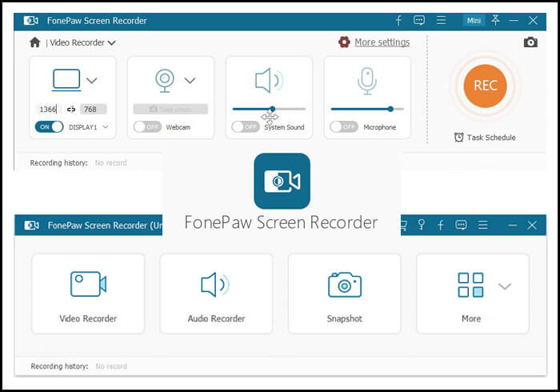Open hamburger menu in lower window
The height and width of the screenshot is (392, 560).
(483, 225)
